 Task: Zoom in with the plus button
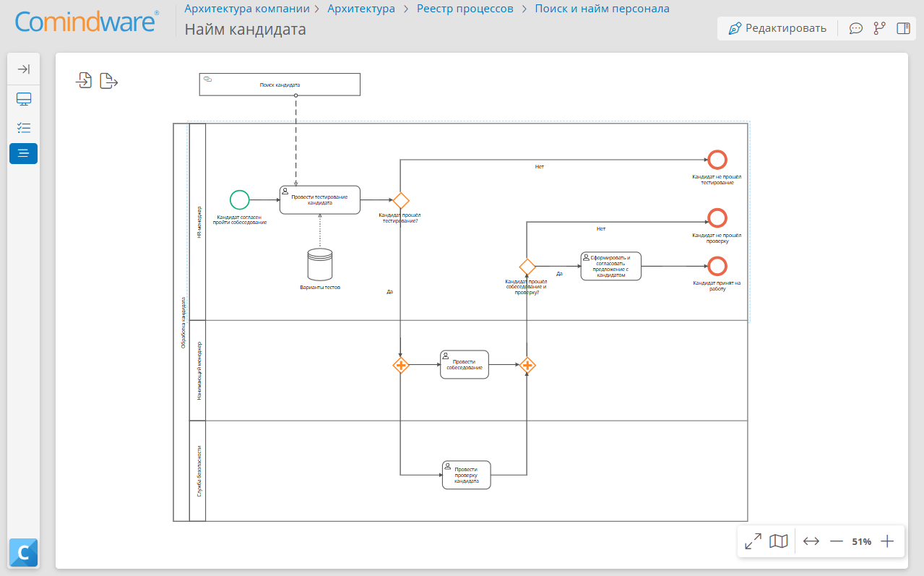tap(888, 541)
